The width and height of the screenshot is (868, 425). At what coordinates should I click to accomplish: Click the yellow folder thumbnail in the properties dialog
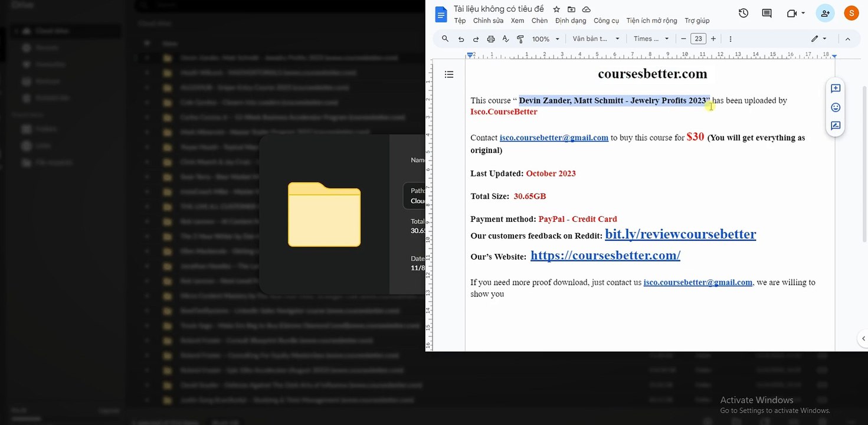click(x=324, y=214)
